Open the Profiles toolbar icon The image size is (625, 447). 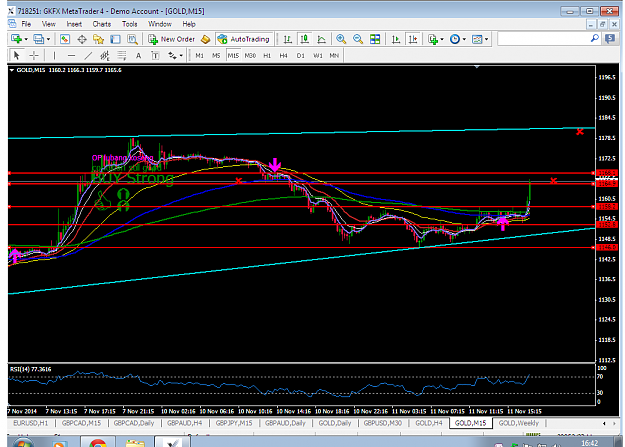(38, 39)
